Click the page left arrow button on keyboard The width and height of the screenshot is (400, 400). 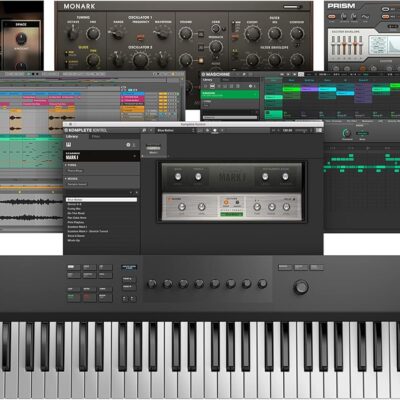click(124, 299)
